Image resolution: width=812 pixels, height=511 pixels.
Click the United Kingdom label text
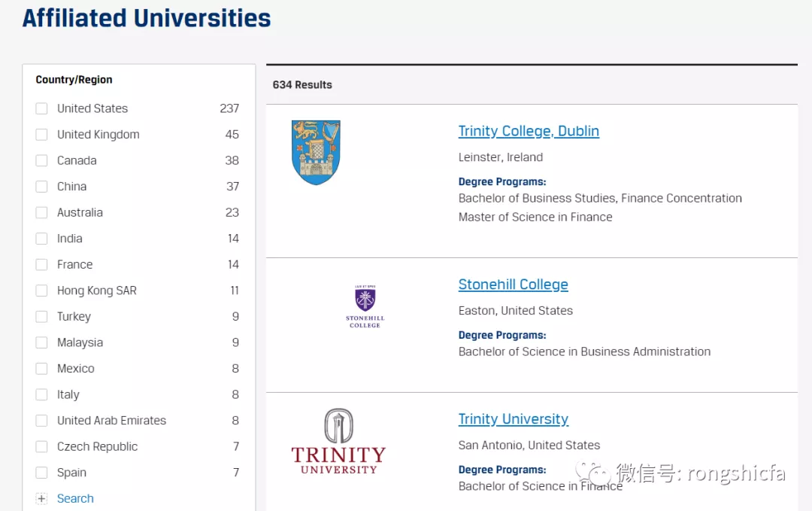coord(98,135)
